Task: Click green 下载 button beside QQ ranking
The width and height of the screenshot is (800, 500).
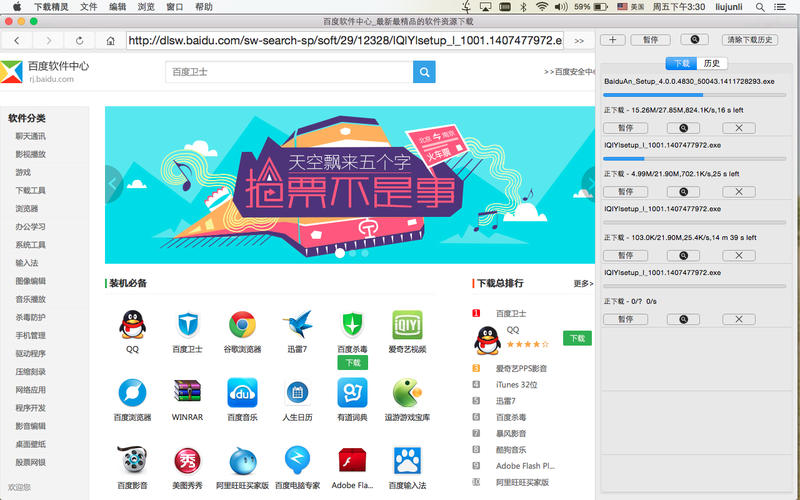Action: click(x=577, y=338)
